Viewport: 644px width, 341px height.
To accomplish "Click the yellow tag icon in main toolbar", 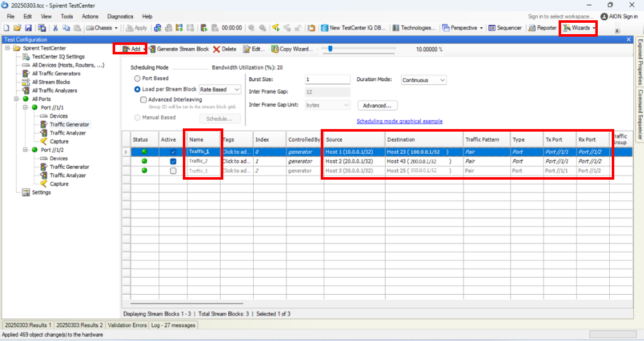I will coord(276,28).
